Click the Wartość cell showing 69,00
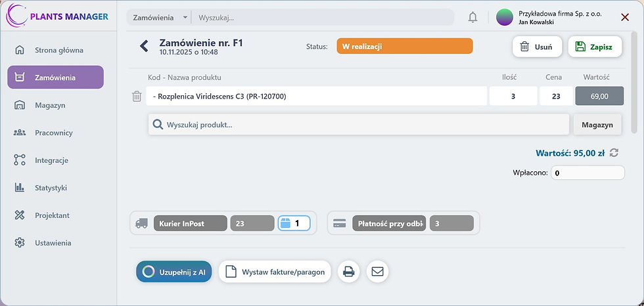 click(x=599, y=97)
